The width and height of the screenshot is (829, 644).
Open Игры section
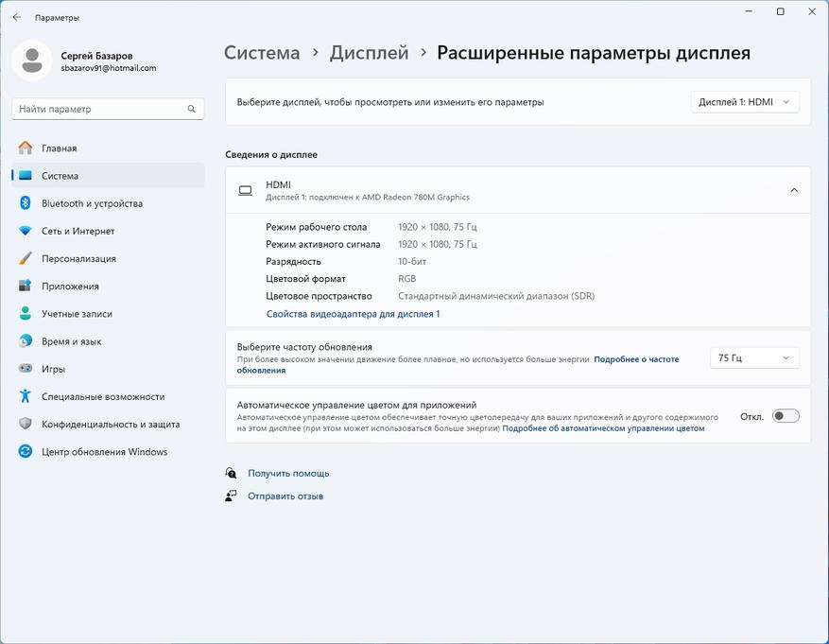(x=108, y=369)
